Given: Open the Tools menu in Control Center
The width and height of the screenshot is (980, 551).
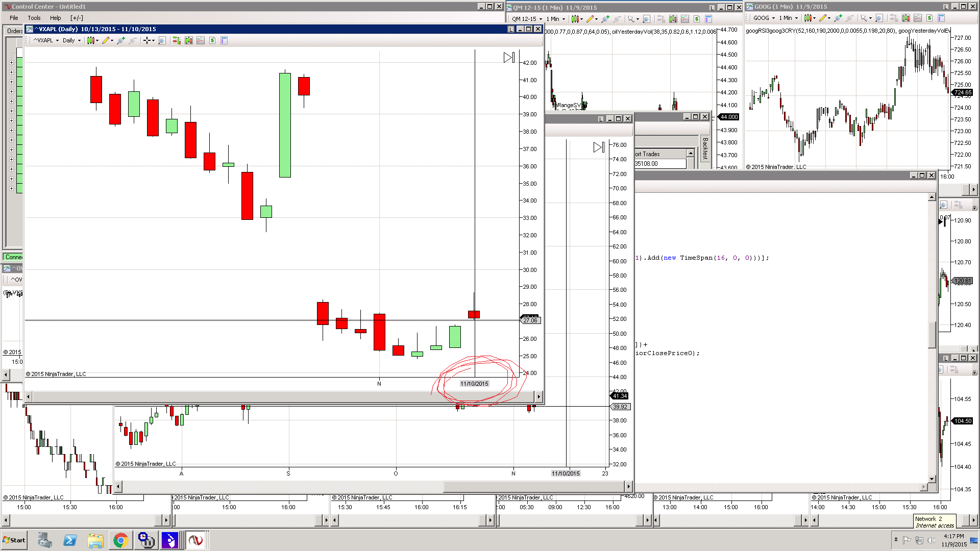Looking at the screenshot, I should coord(34,18).
